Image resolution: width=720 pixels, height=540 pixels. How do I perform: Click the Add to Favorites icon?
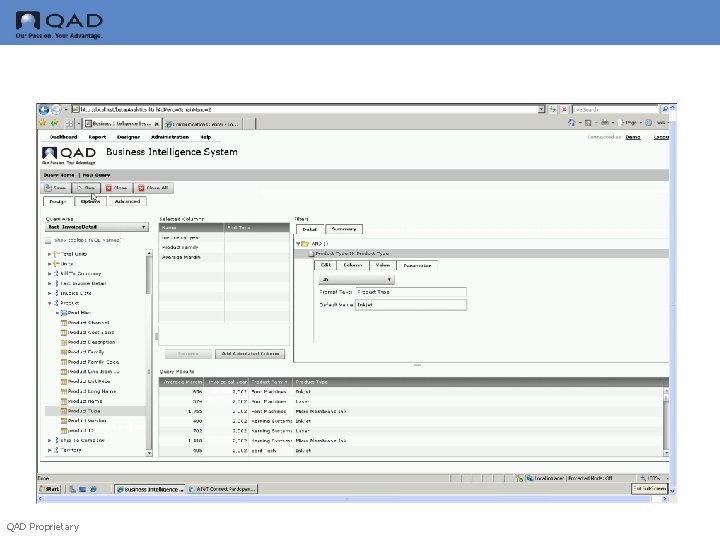pos(55,123)
